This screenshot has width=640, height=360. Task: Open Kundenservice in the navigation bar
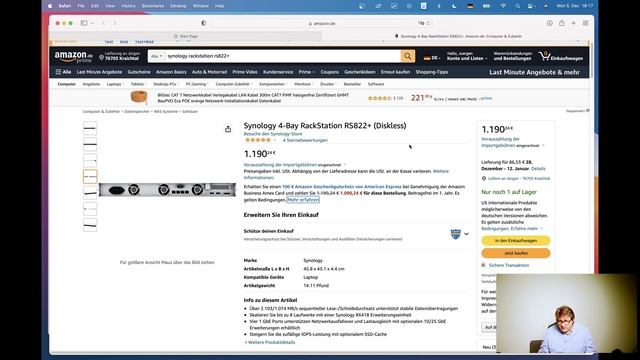pyautogui.click(x=278, y=72)
